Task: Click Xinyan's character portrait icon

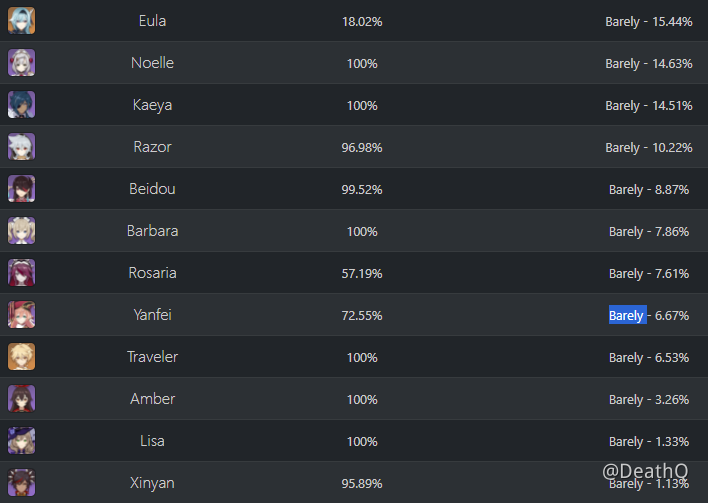Action: click(x=21, y=482)
